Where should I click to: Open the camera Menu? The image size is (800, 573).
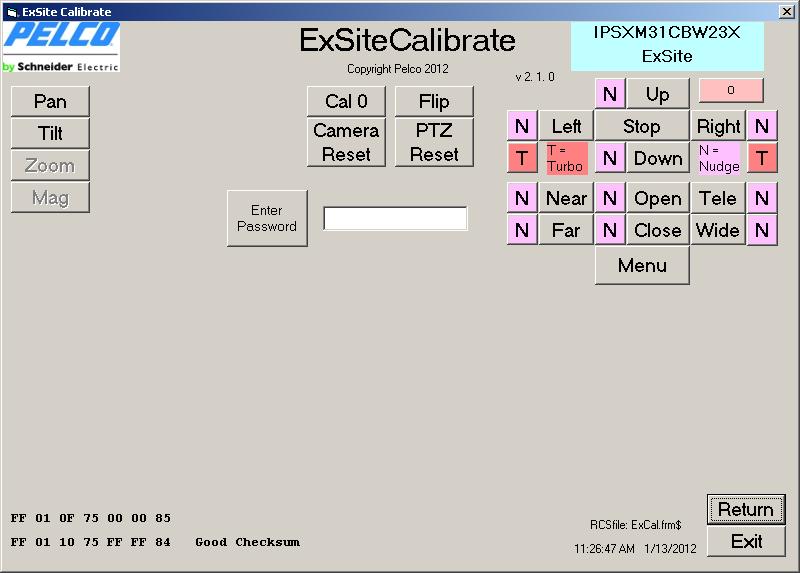[x=642, y=265]
